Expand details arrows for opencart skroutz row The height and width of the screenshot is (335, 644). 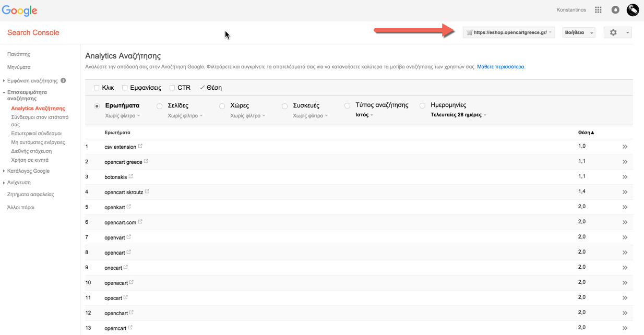coord(625,192)
